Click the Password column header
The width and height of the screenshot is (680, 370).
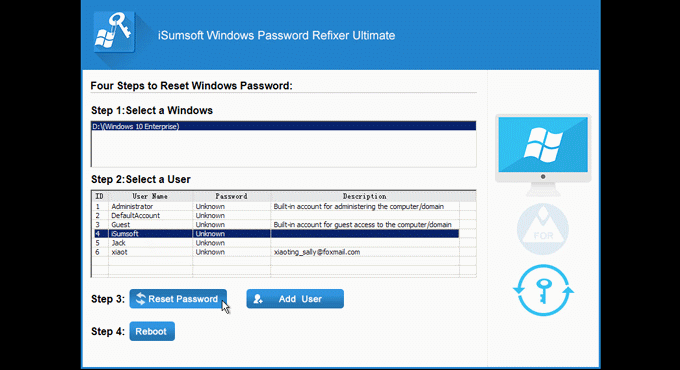tap(232, 196)
